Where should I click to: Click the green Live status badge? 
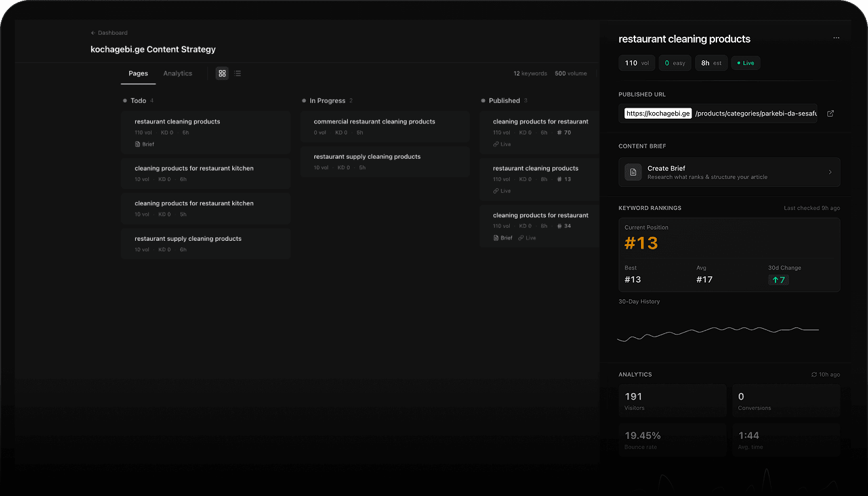745,63
